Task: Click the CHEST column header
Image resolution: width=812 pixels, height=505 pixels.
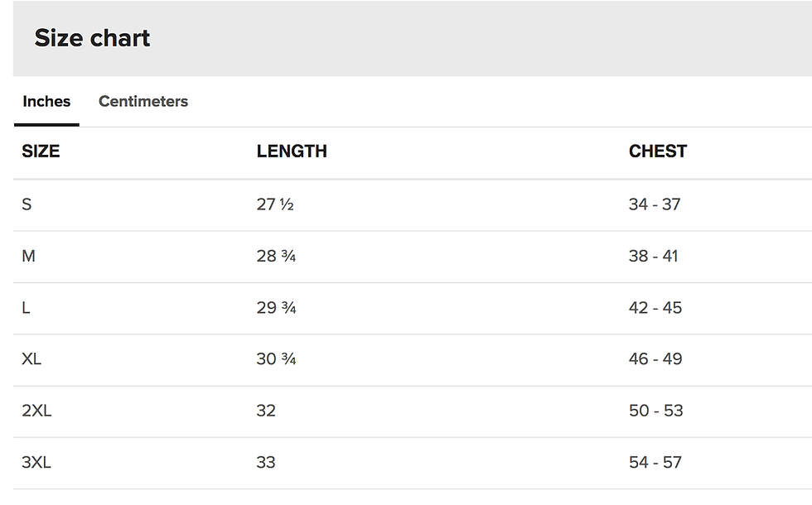Action: pyautogui.click(x=658, y=151)
